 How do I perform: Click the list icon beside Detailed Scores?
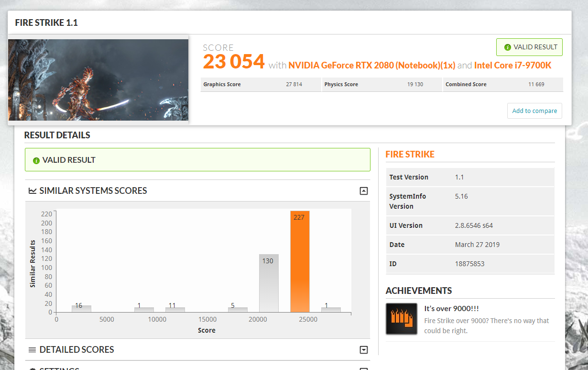[x=33, y=350]
